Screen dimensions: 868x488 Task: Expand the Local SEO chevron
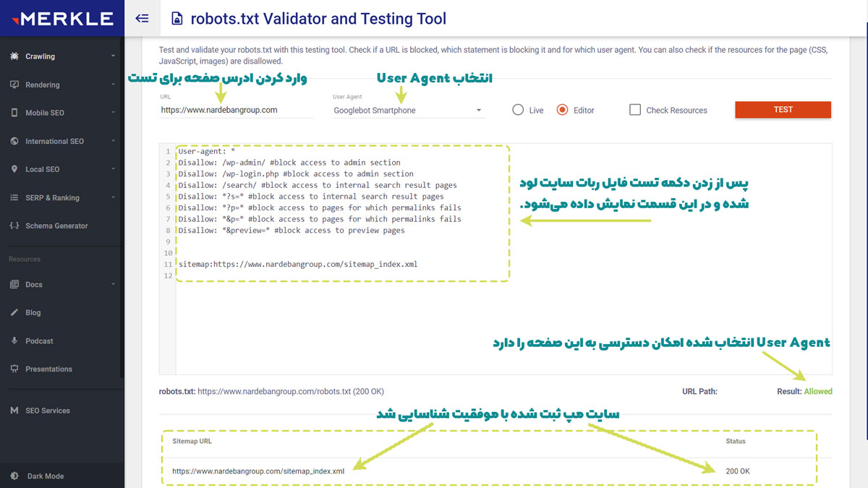tap(113, 169)
